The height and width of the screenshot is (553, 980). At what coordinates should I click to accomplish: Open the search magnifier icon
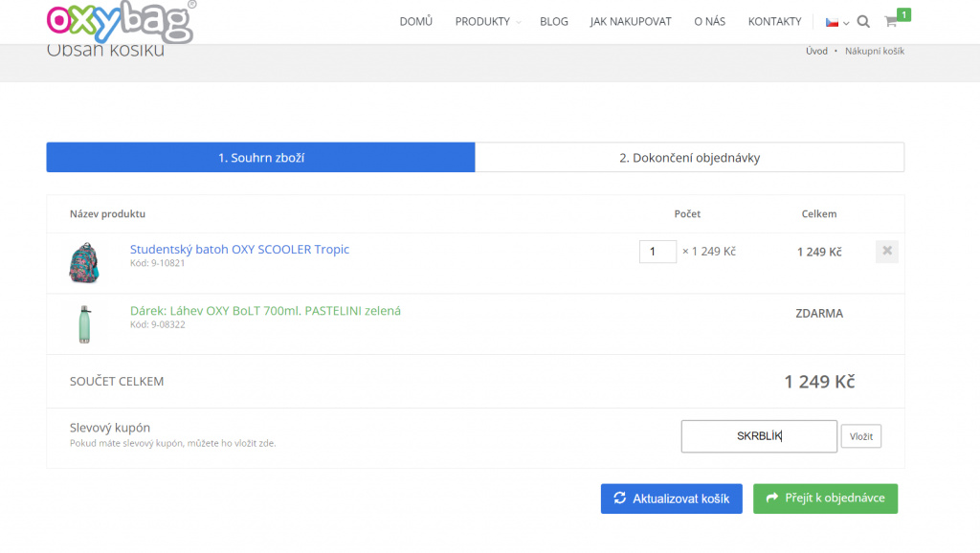coord(863,22)
